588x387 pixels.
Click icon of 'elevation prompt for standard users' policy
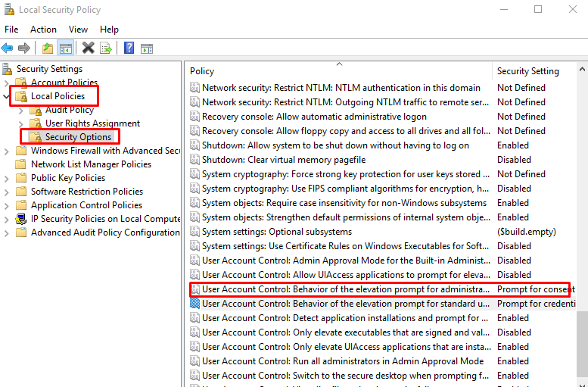[x=194, y=303]
